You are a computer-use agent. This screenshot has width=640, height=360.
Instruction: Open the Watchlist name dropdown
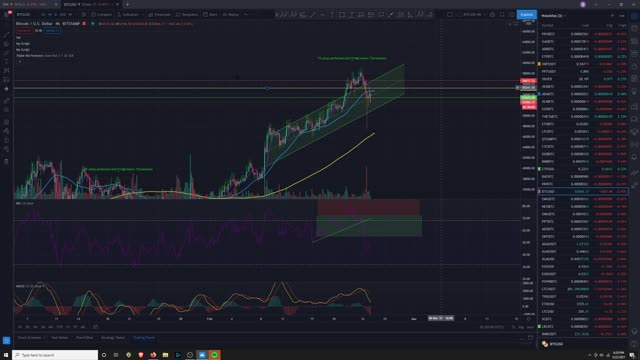pos(553,16)
